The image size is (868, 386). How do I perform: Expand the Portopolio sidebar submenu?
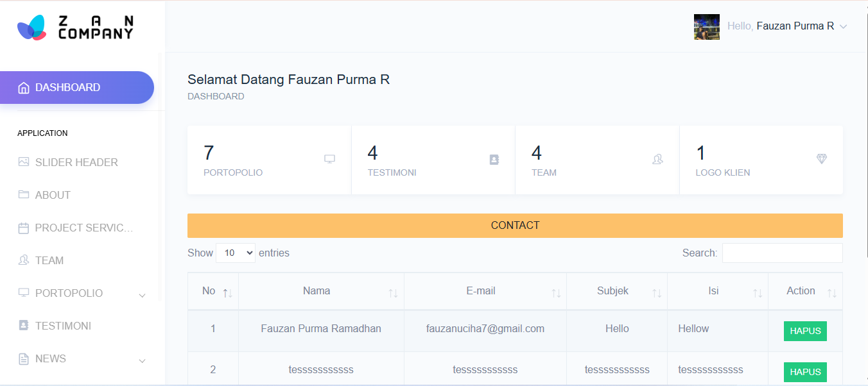click(143, 294)
